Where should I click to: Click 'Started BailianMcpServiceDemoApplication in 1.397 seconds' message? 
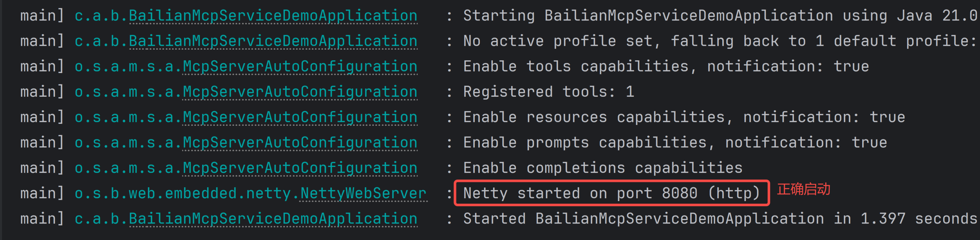pos(719,219)
